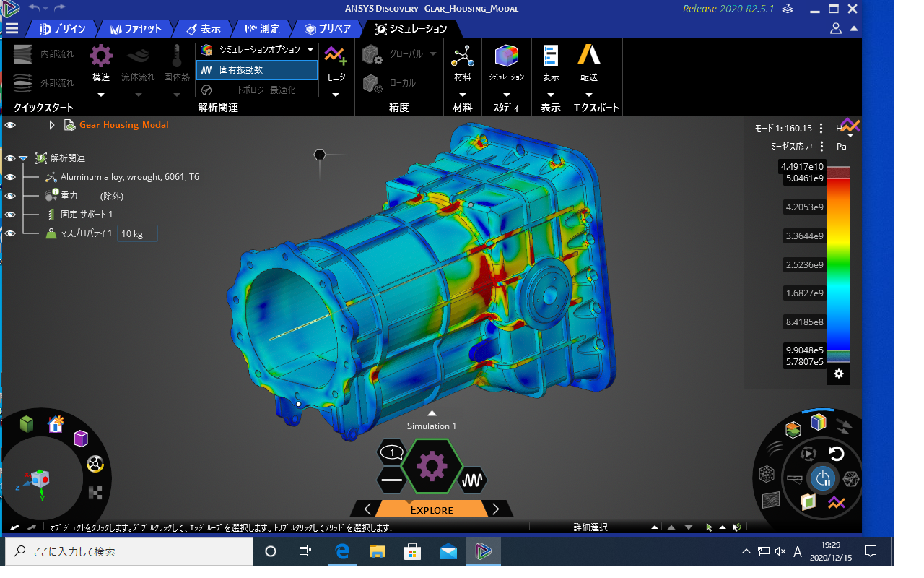Click the 9.9048e5 legend minimum value
This screenshot has height=578, width=924.
pos(803,350)
